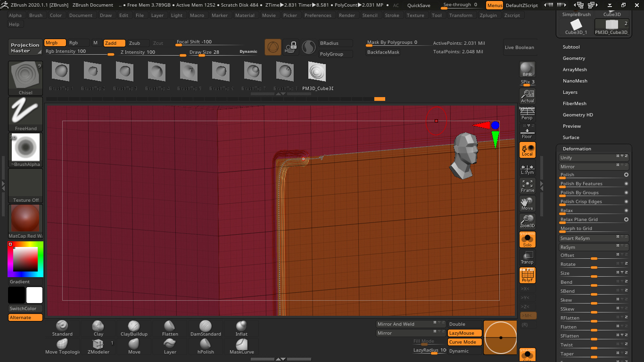Select the Flatten brush
644x362 pixels.
(x=170, y=329)
